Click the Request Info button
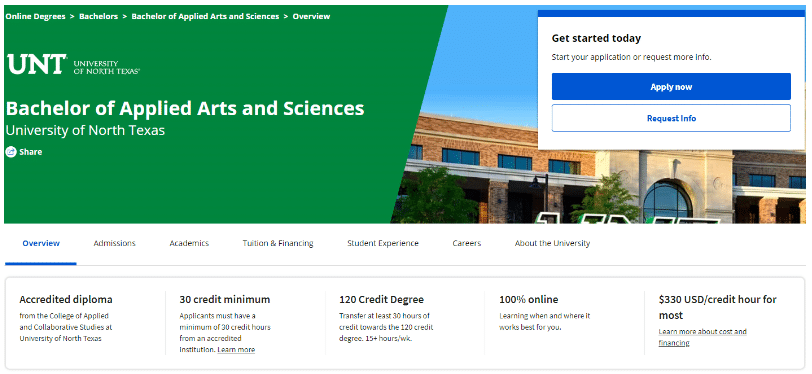 point(671,118)
